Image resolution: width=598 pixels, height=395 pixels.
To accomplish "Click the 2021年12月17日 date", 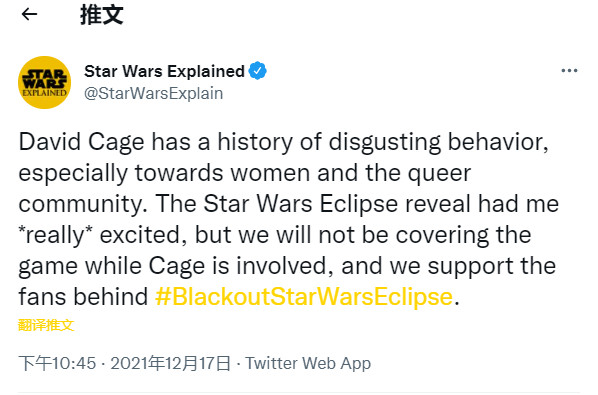I will 171,363.
